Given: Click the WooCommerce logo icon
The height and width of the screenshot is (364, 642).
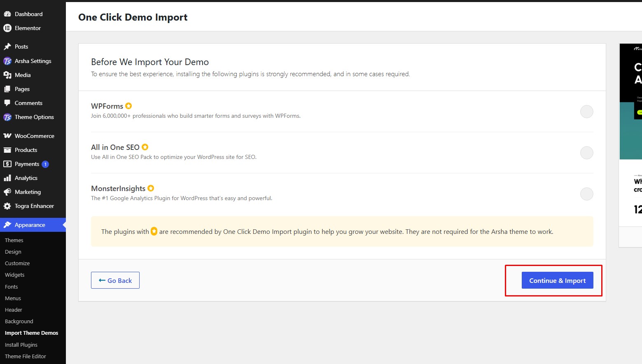Looking at the screenshot, I should (x=7, y=136).
